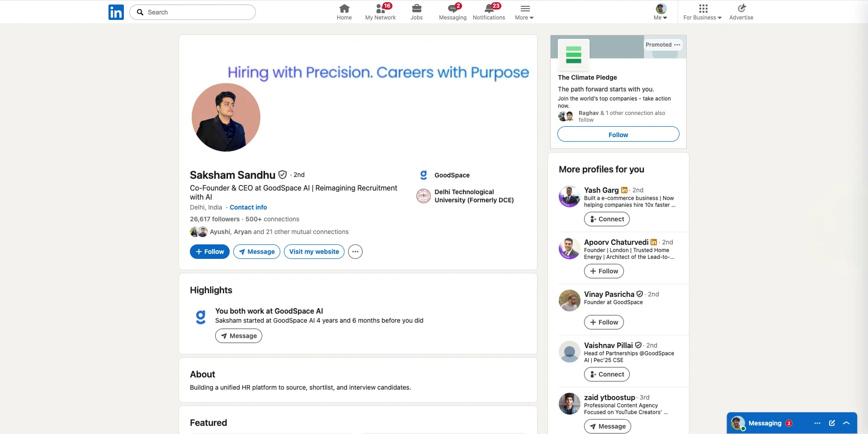View Saksham Sandhu's profile photo

[x=226, y=117]
